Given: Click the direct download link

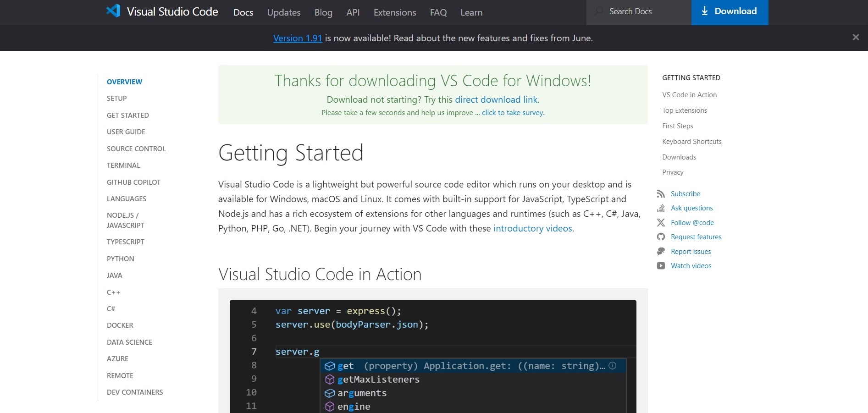Looking at the screenshot, I should [x=496, y=99].
